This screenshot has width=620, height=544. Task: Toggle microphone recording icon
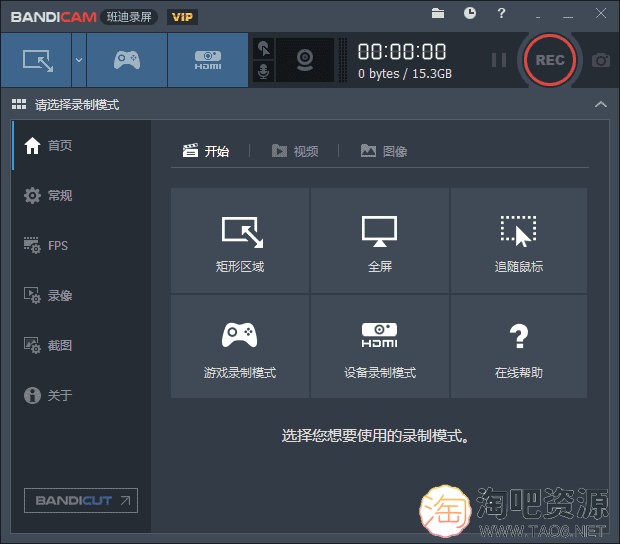click(263, 72)
